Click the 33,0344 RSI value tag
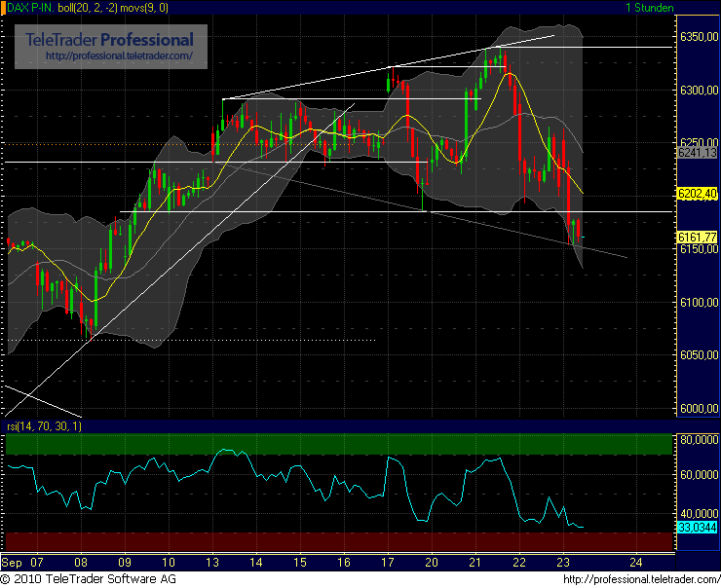Screen dimensions: 721x588 (698, 528)
